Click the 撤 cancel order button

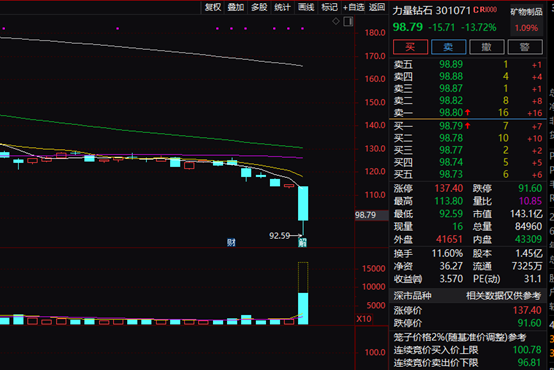tap(487, 47)
